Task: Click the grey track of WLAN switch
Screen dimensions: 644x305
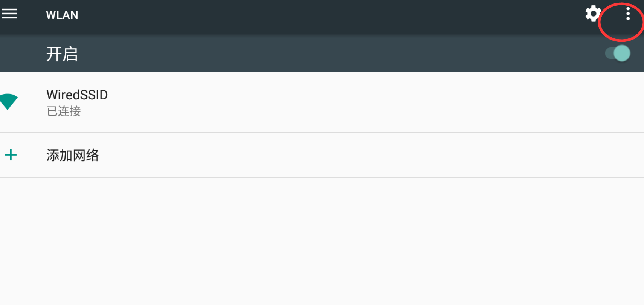Action: point(609,53)
